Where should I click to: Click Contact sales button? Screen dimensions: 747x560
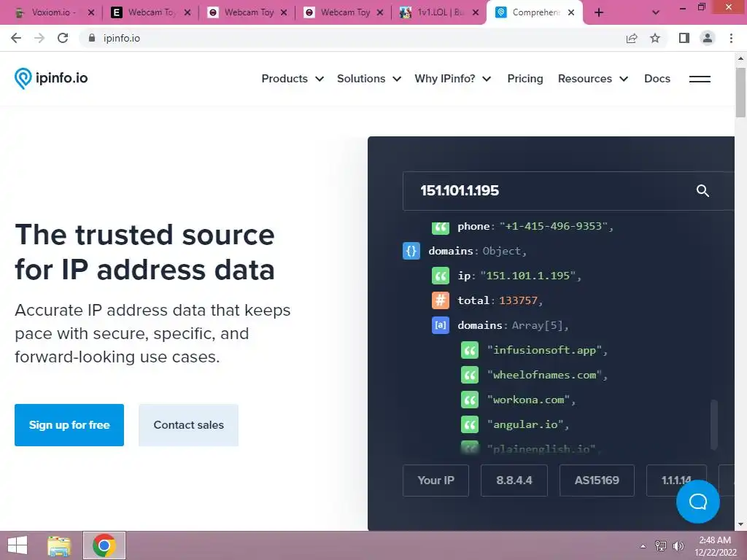[189, 425]
